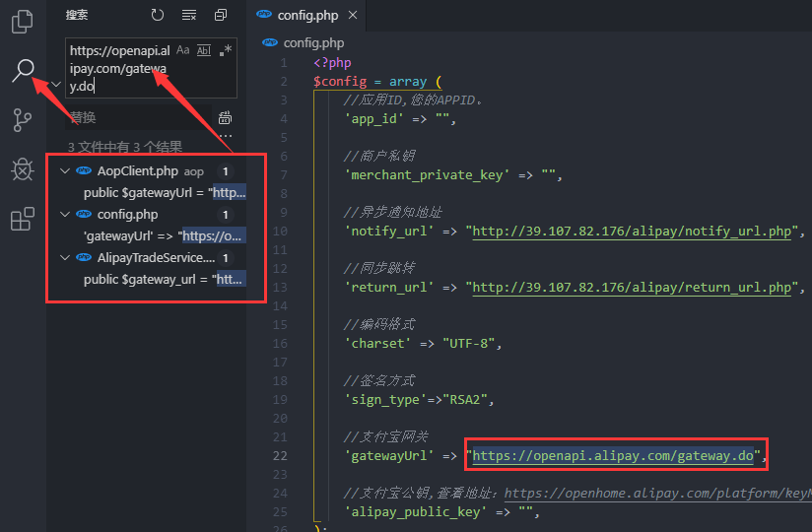Refresh the search results
Image resolution: width=812 pixels, height=532 pixels.
tap(158, 15)
